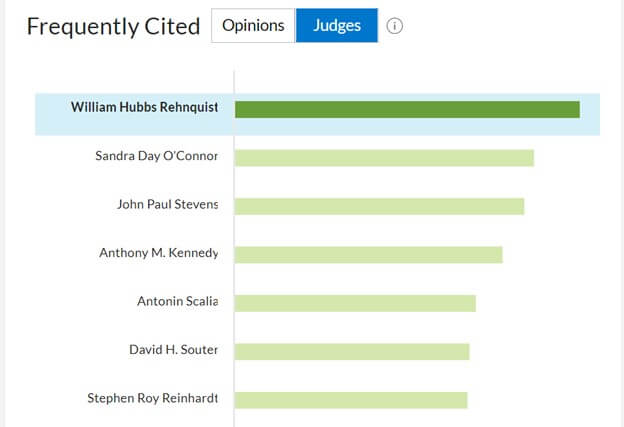Click the bar for Sandra Day O'Connor
The width and height of the screenshot is (624, 427).
[x=384, y=158]
